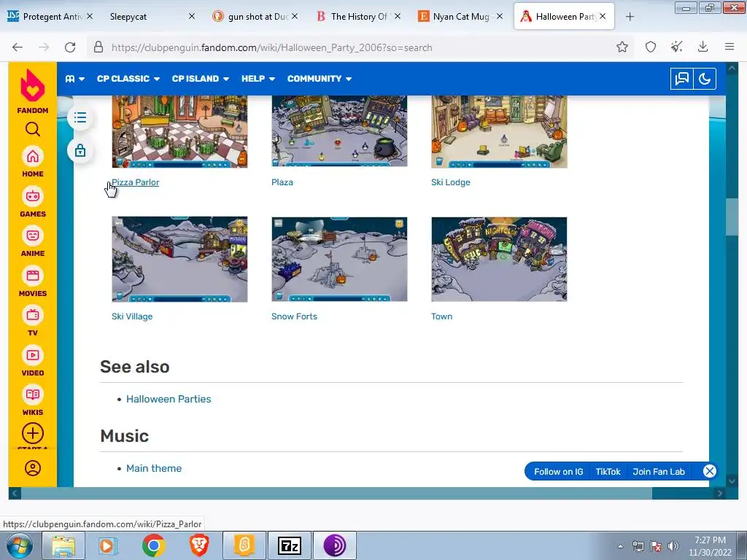Expand the wiki explore dropdown

coord(75,79)
